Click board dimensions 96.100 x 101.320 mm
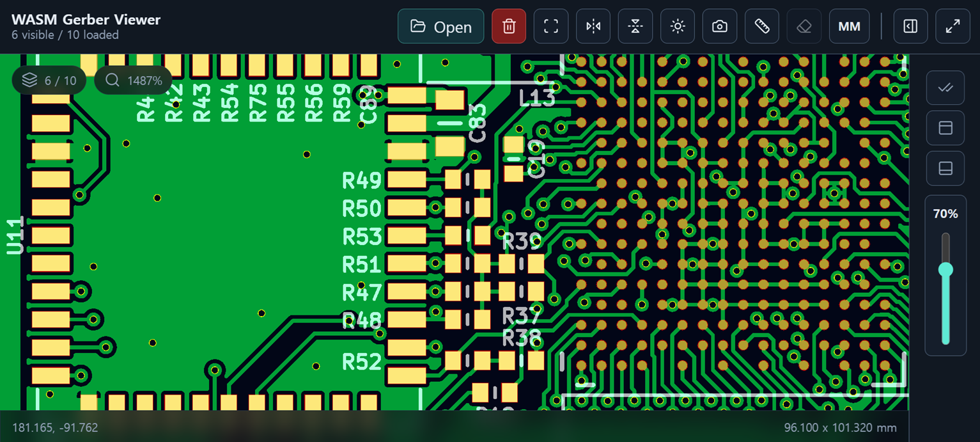 coord(840,428)
